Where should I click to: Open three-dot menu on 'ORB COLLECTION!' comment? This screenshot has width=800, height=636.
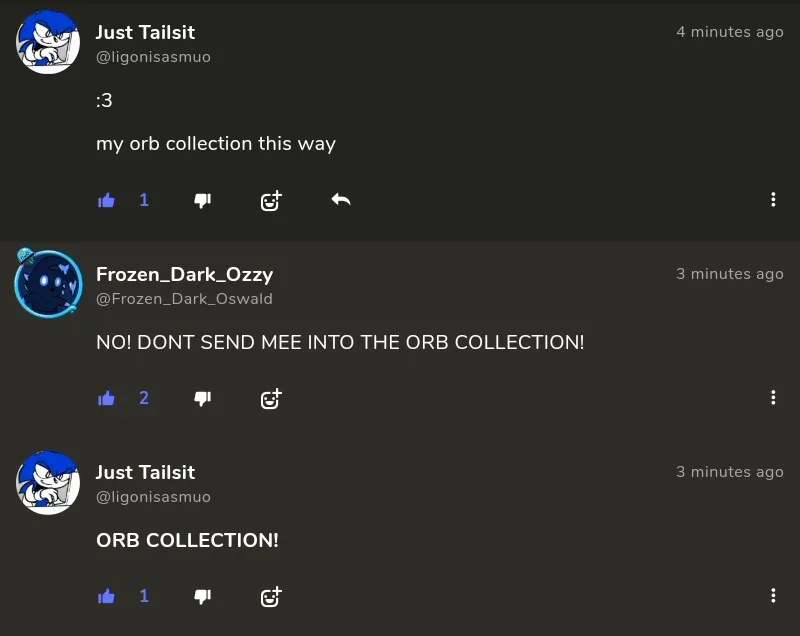[773, 596]
